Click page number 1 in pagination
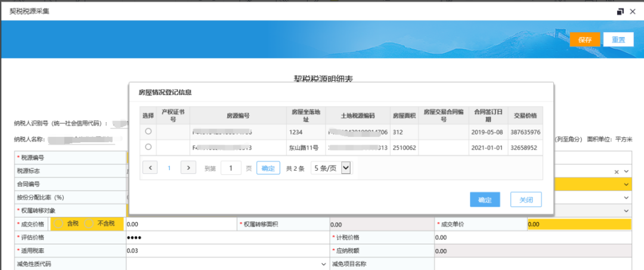Viewport: 644px width, 270px height. [x=169, y=168]
